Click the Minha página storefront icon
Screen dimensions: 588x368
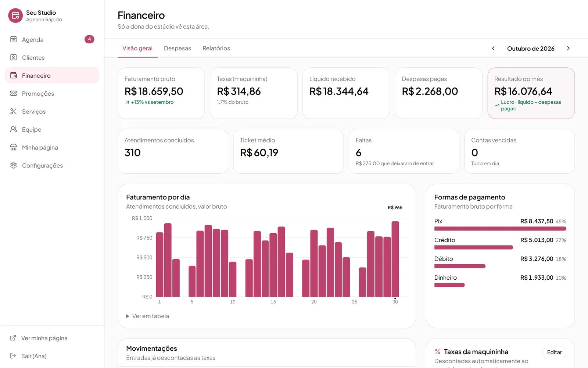tap(14, 147)
